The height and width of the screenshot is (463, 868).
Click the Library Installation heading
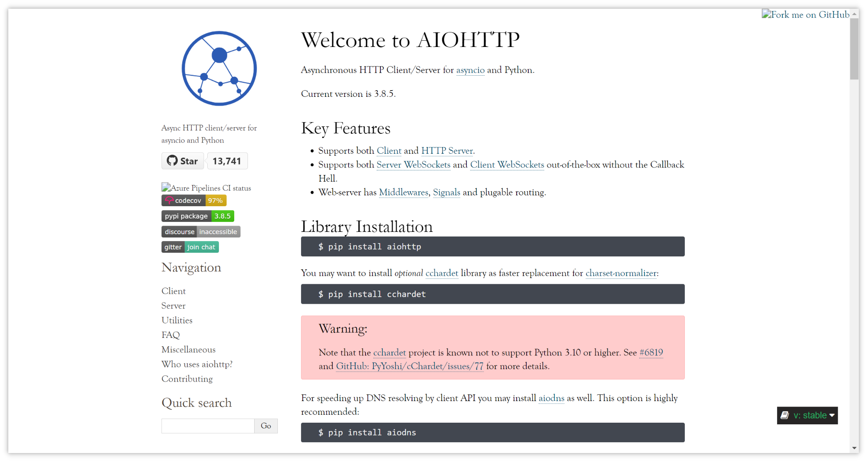click(367, 227)
